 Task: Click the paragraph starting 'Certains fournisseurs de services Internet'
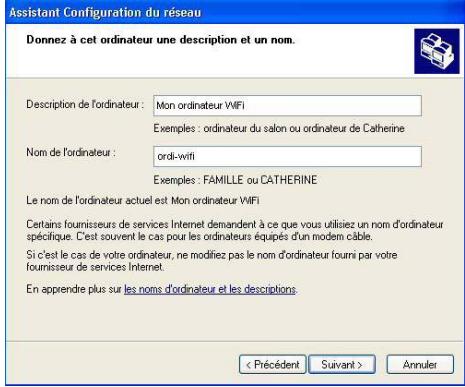pyautogui.click(x=235, y=230)
